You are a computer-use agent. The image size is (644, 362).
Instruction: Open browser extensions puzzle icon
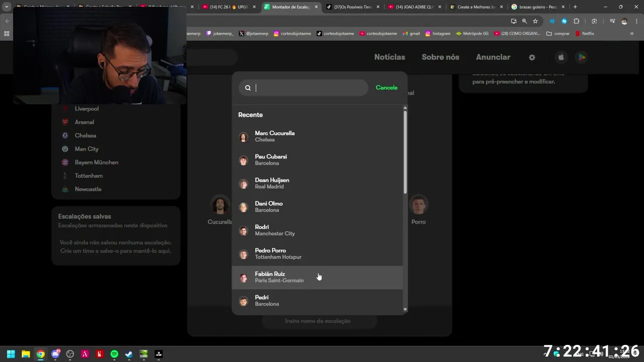577,21
